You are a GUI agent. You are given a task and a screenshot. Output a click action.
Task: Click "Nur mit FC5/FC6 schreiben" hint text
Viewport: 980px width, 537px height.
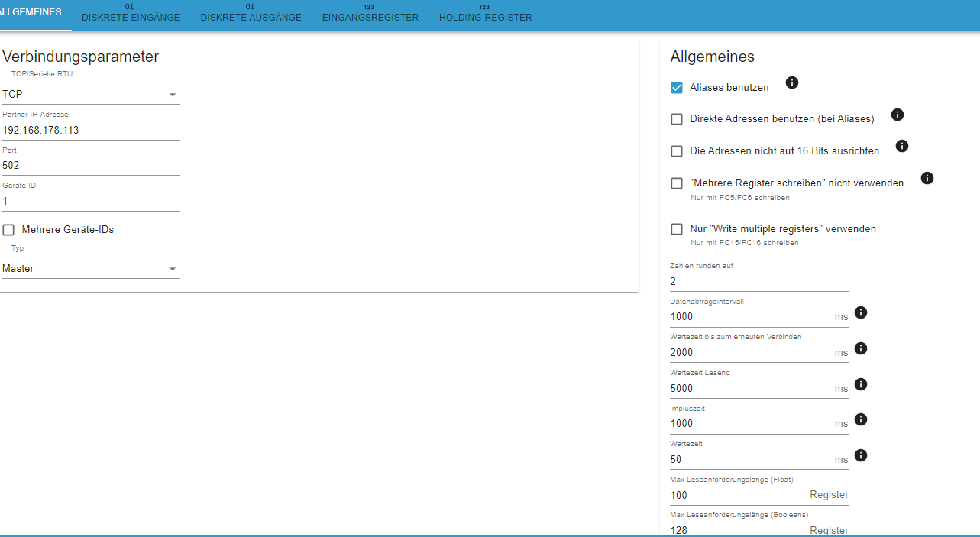[x=740, y=198]
